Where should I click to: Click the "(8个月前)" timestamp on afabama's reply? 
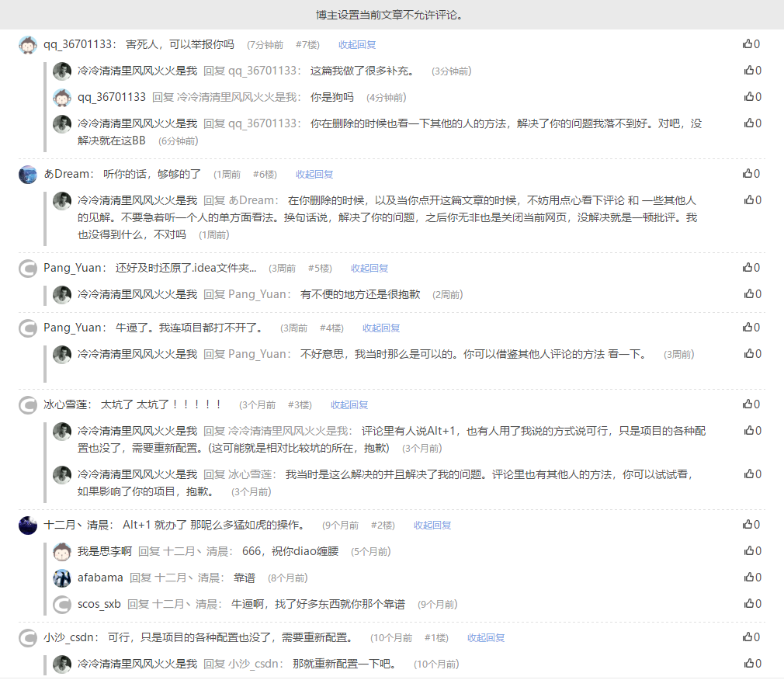point(288,578)
